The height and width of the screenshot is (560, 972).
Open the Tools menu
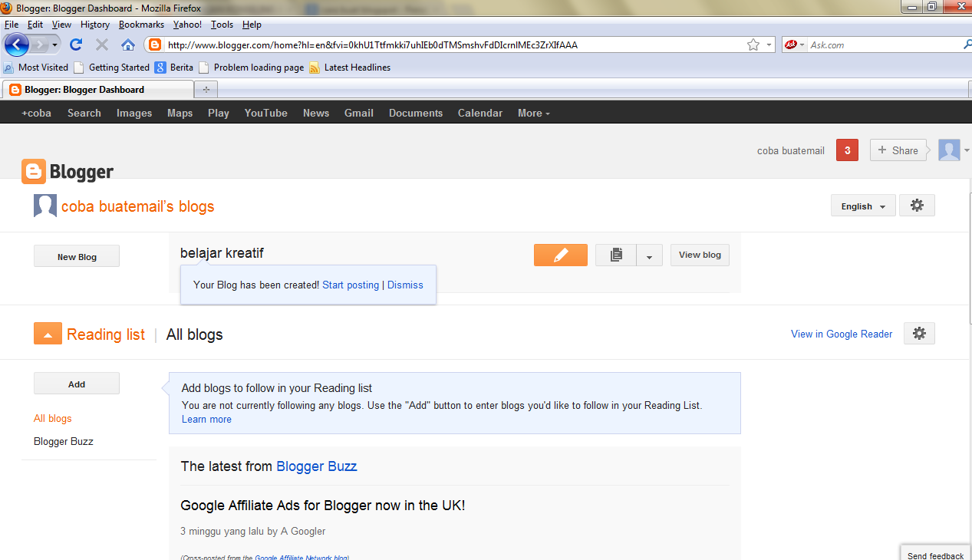coord(222,25)
